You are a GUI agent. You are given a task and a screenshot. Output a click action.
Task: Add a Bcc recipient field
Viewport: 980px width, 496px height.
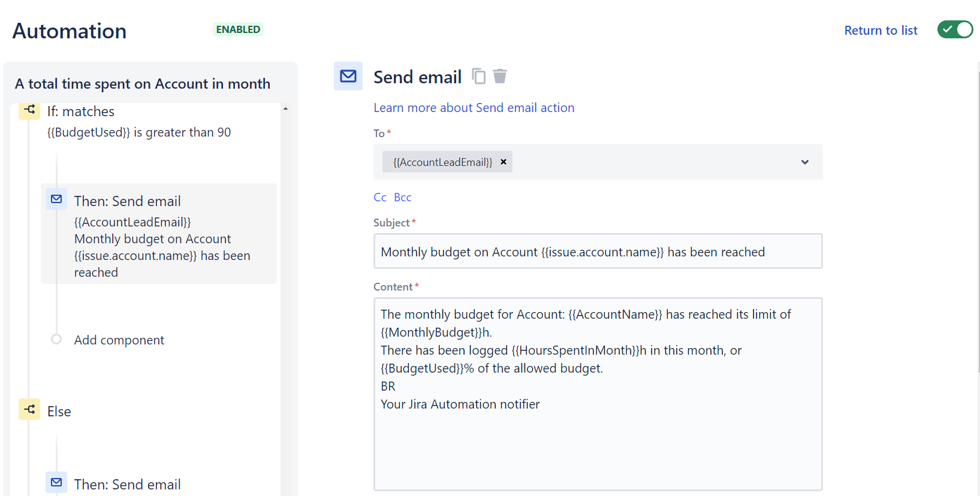click(402, 198)
